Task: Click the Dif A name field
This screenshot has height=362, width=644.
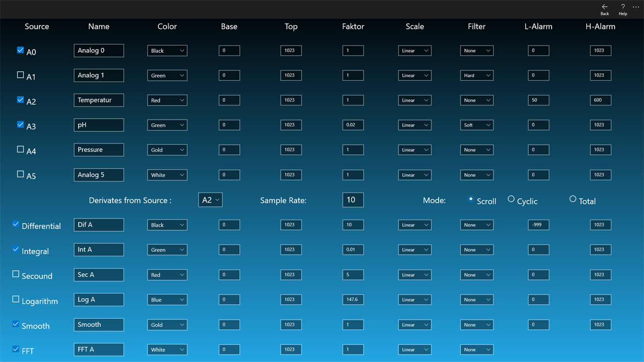Action: click(x=99, y=225)
